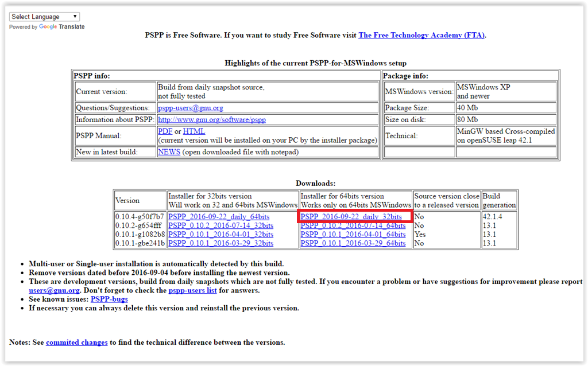Image resolution: width=588 pixels, height=366 pixels.
Task: Open the pspp-users list link
Action: tap(193, 290)
